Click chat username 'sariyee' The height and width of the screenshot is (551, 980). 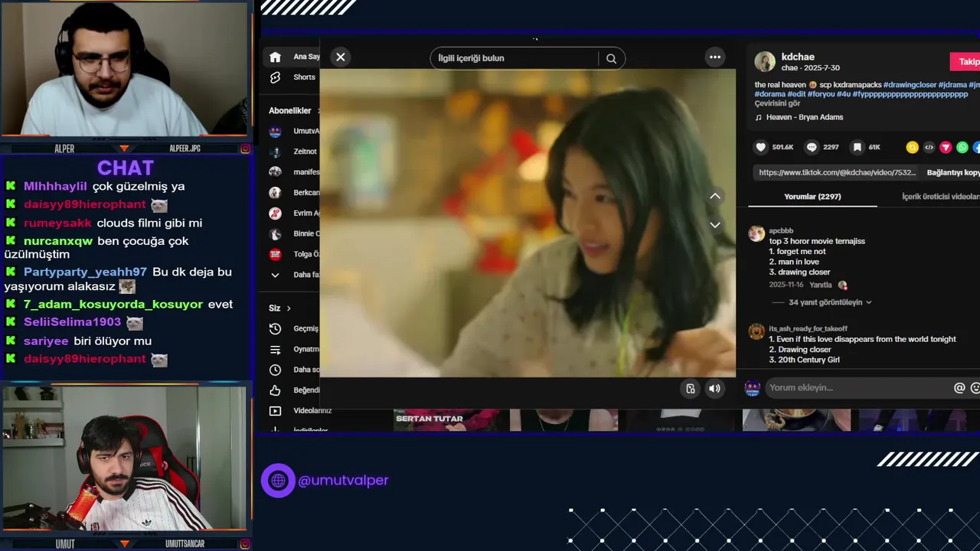[x=46, y=341]
